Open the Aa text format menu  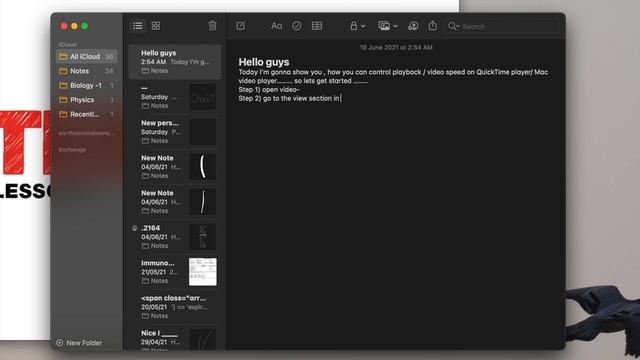(276, 26)
